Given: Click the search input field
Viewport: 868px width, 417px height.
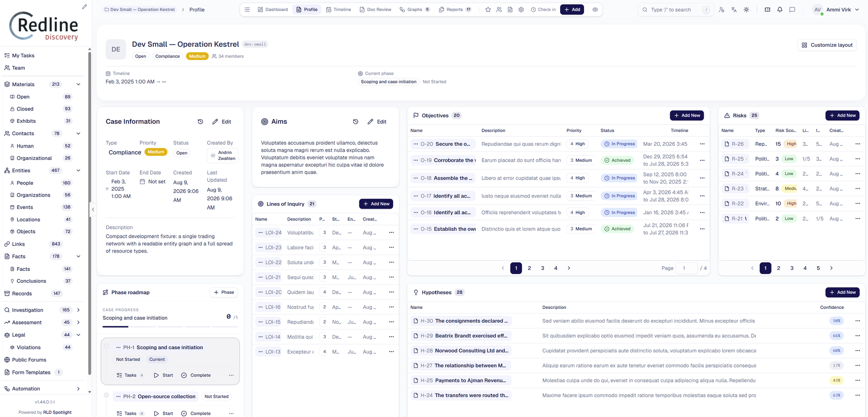Looking at the screenshot, I should click(676, 10).
